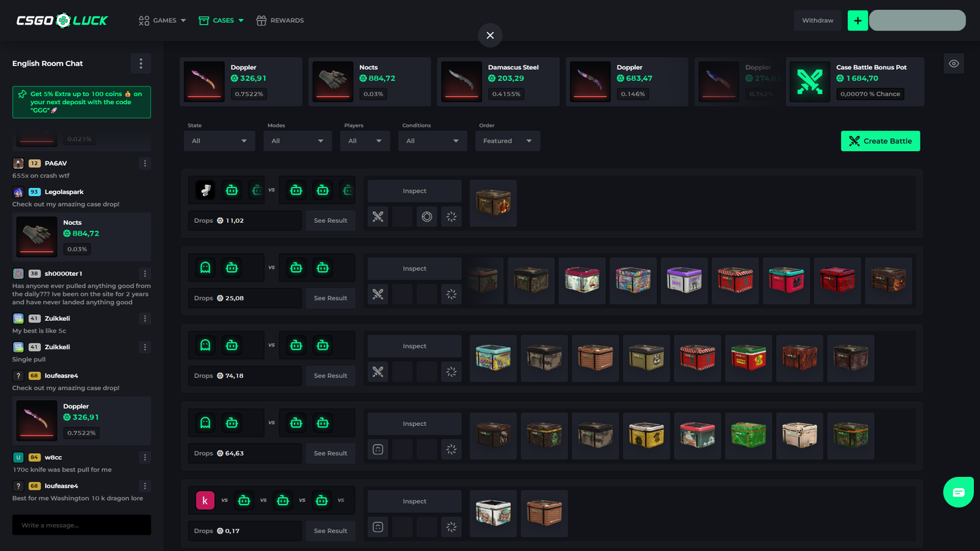This screenshot has width=980, height=551.
Task: Open player options menu for user w8cc
Action: click(145, 457)
